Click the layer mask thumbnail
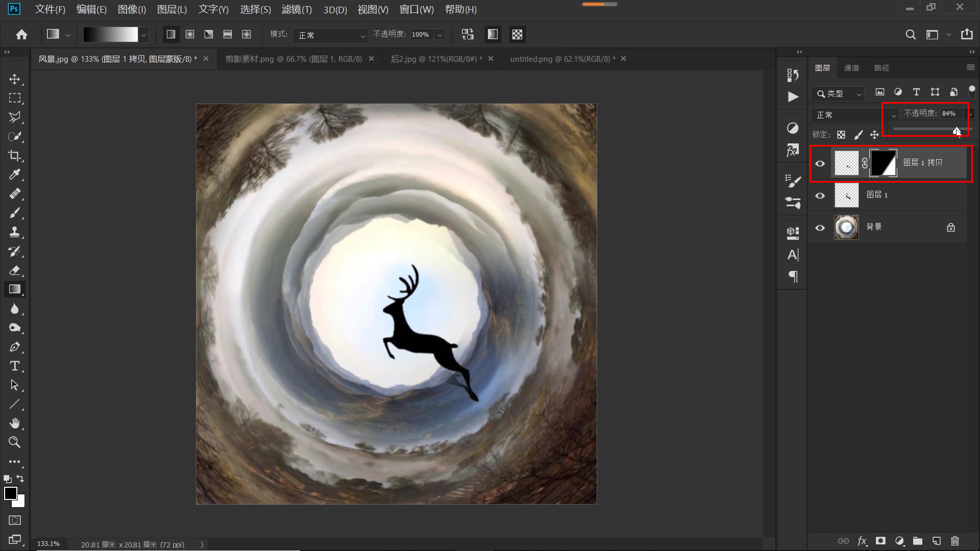980x551 pixels. (883, 163)
